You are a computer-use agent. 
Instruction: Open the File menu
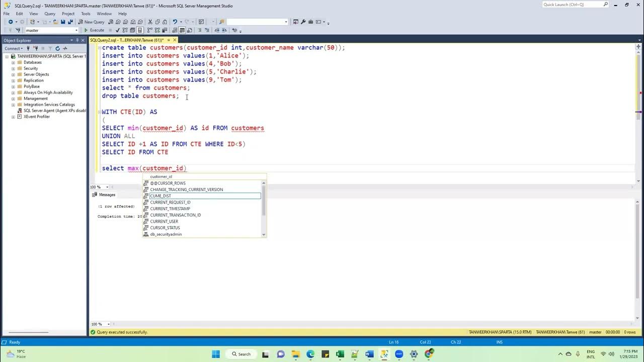7,14
